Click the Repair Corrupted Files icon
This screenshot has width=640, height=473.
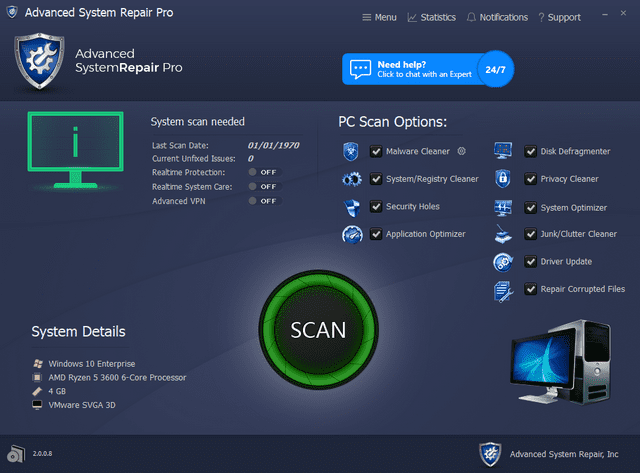[503, 290]
